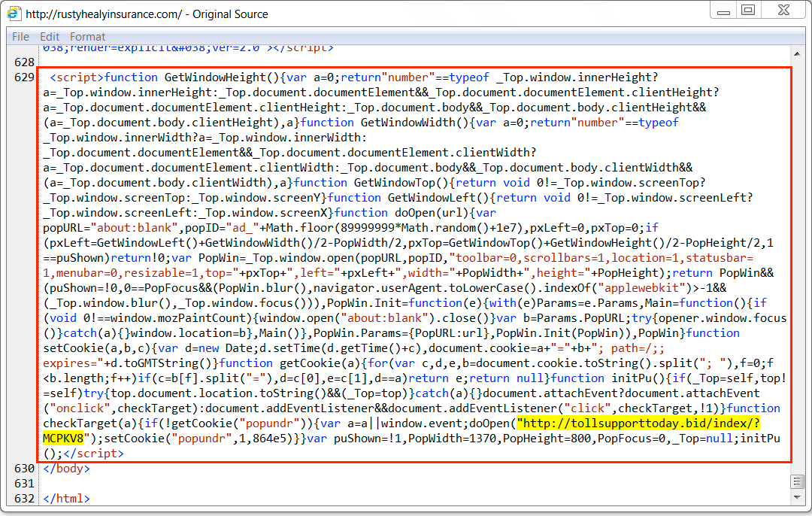Screen dimensions: 812x516
Task: Click the closing </html> tag
Action: [x=66, y=499]
